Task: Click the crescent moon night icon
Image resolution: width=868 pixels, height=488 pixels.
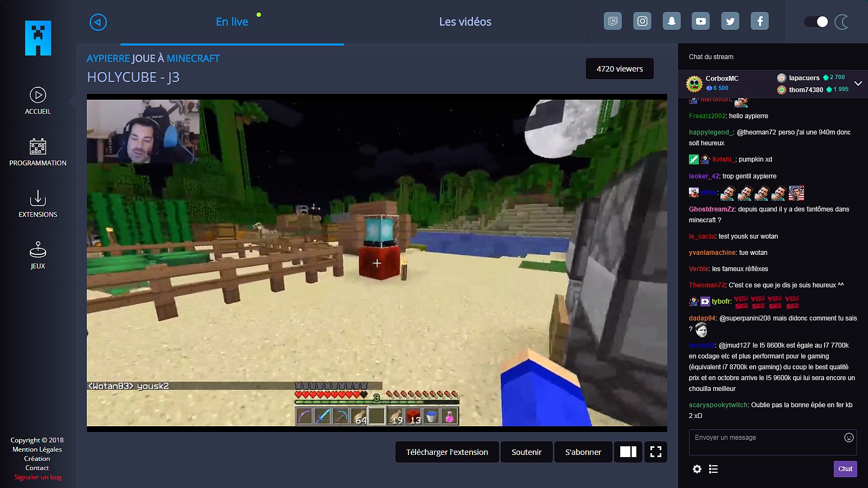Action: tap(841, 22)
